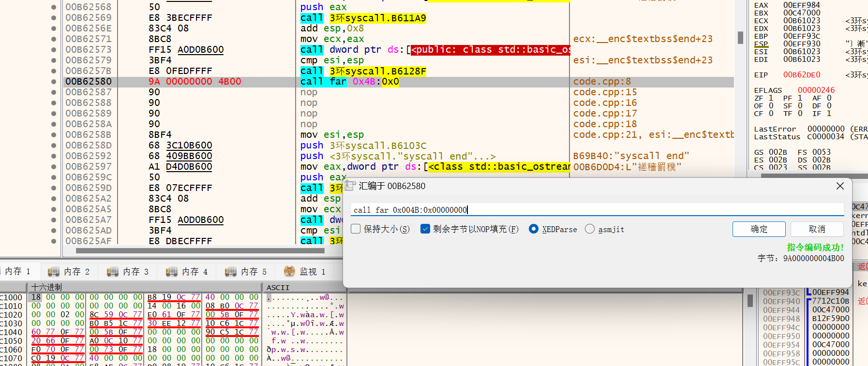Select the call 3环syscall.B6128F instruction
Image resolution: width=868 pixels, height=366 pixels.
363,71
